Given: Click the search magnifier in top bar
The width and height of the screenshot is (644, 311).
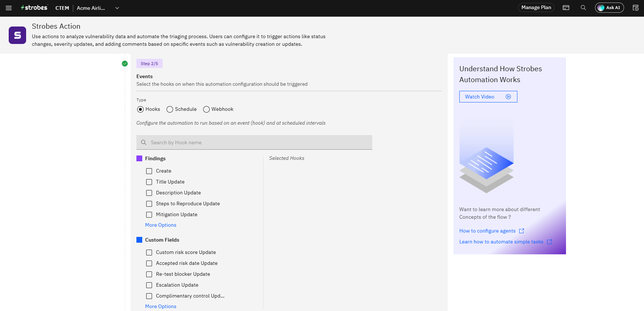Looking at the screenshot, I should (x=583, y=8).
